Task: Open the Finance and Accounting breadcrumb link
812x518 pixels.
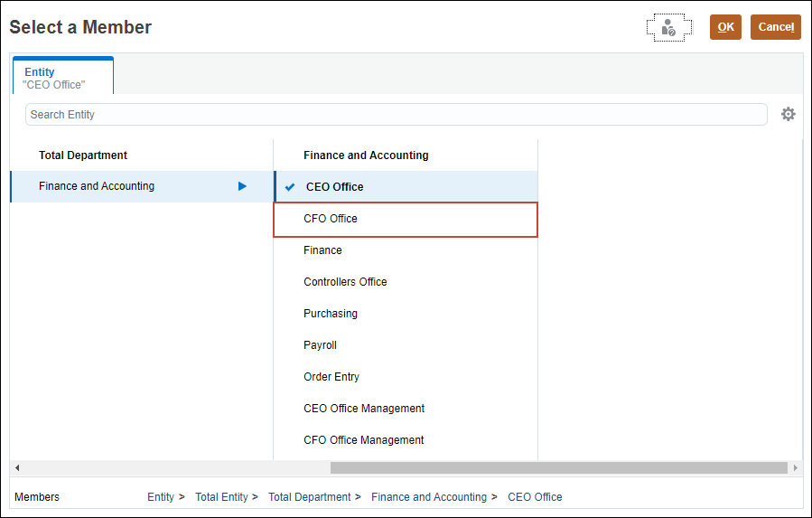Action: pos(429,496)
